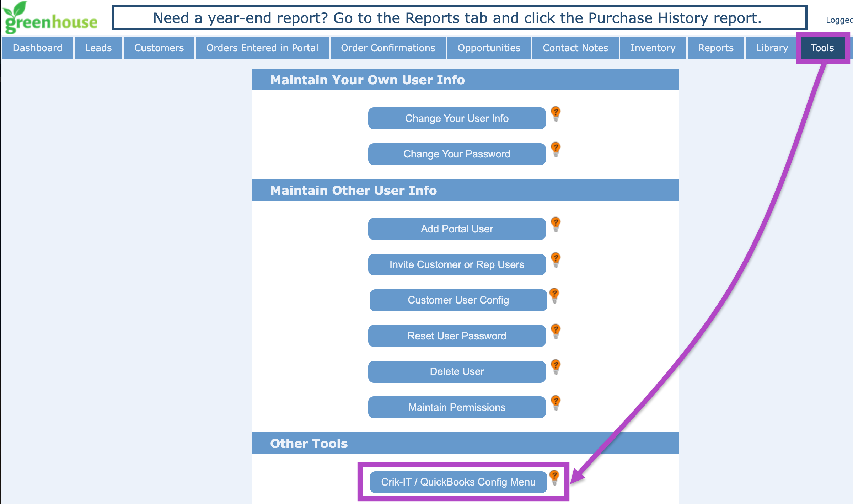Open Crik-IT / QuickBooks Config Menu
The width and height of the screenshot is (853, 504).
coord(458,482)
